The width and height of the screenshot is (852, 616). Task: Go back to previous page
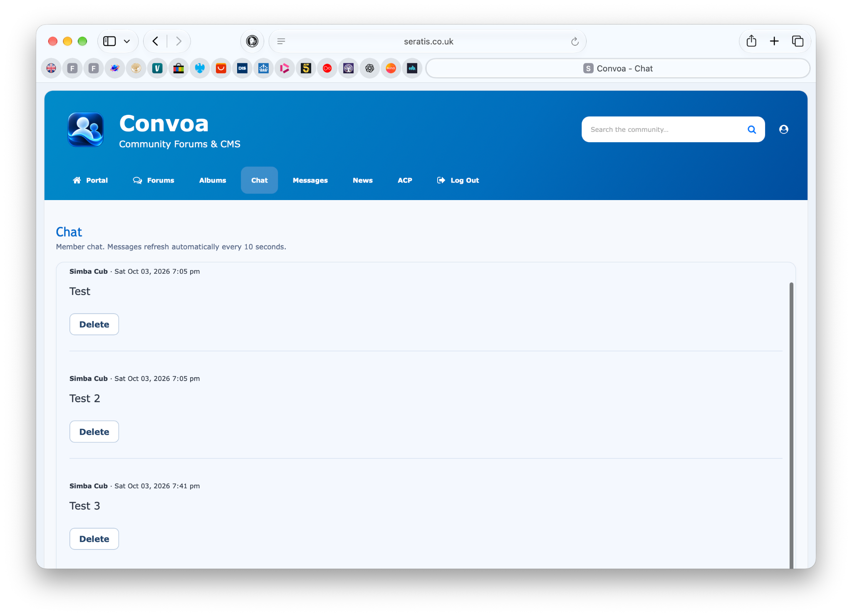coord(155,41)
